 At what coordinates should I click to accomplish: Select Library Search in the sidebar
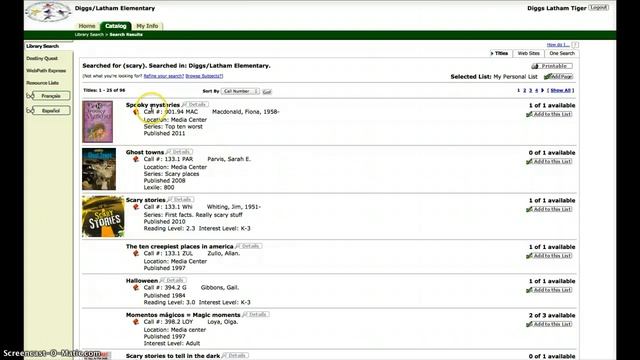(x=43, y=46)
